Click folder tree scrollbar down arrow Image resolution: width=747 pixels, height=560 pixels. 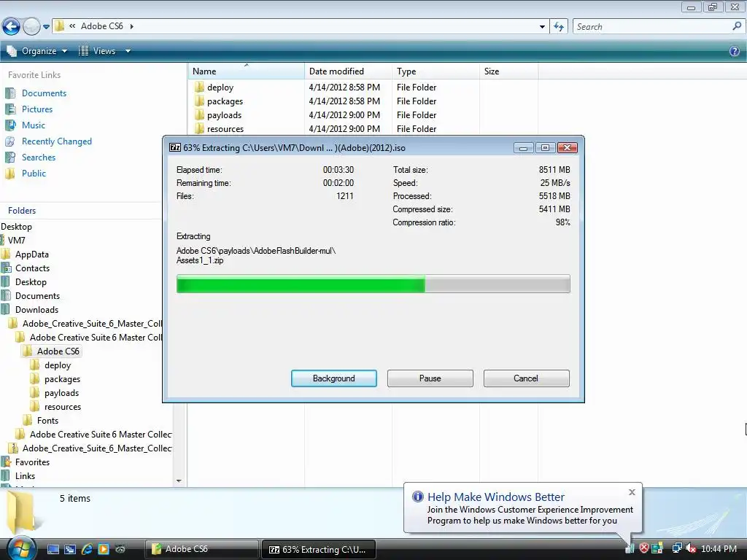(179, 481)
